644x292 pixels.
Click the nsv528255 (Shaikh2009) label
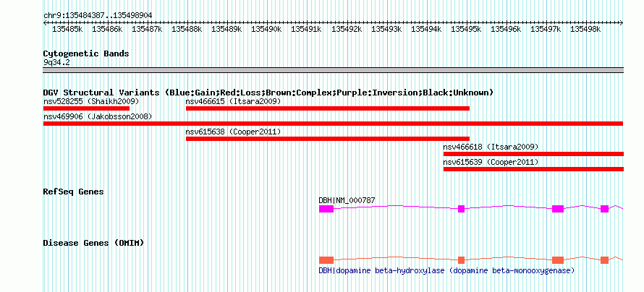pos(91,101)
